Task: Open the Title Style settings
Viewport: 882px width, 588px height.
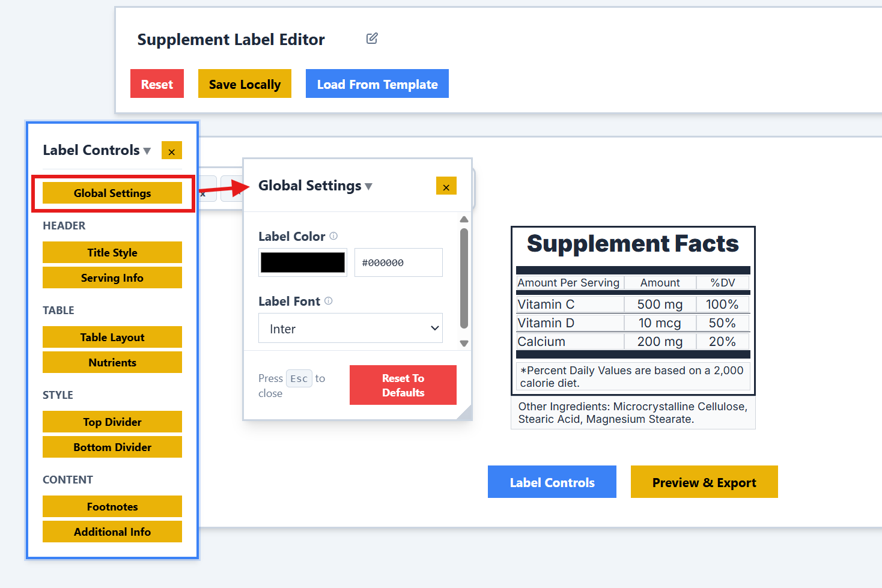Action: click(112, 252)
